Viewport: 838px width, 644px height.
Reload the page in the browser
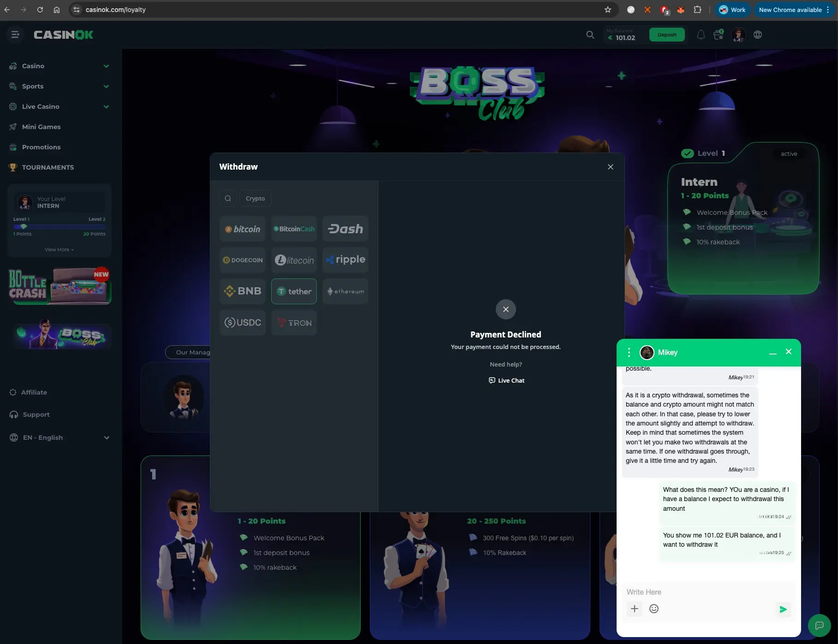tap(40, 10)
